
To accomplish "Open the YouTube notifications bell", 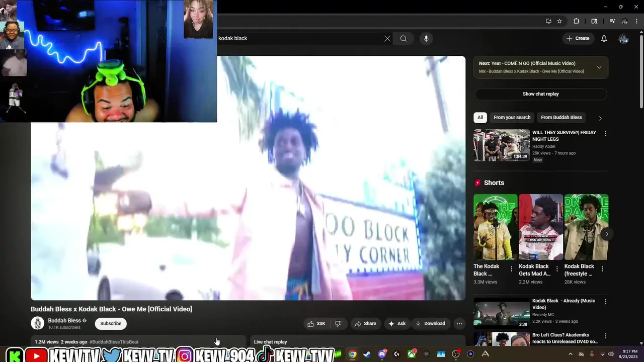I will [x=604, y=38].
